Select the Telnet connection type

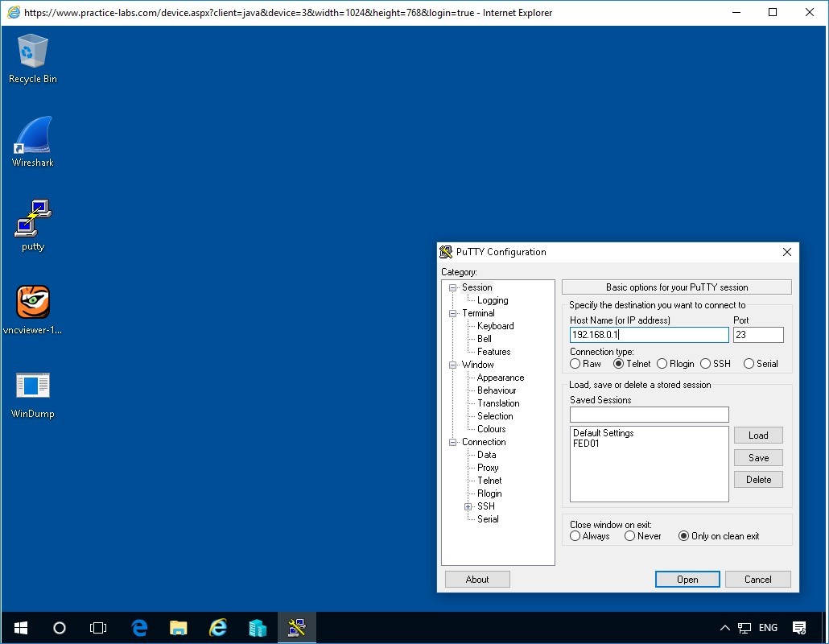[632, 364]
